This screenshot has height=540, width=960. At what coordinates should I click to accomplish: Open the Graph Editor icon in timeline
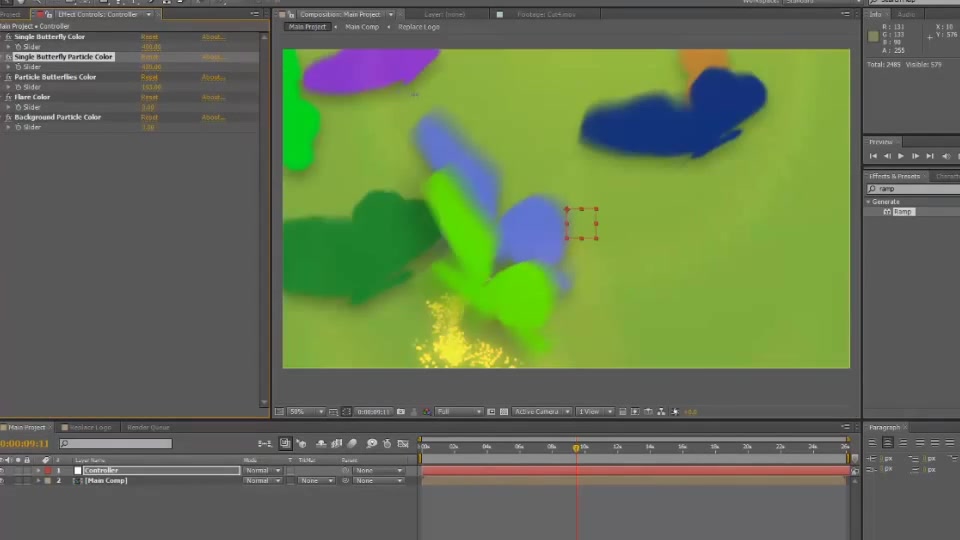tap(403, 443)
